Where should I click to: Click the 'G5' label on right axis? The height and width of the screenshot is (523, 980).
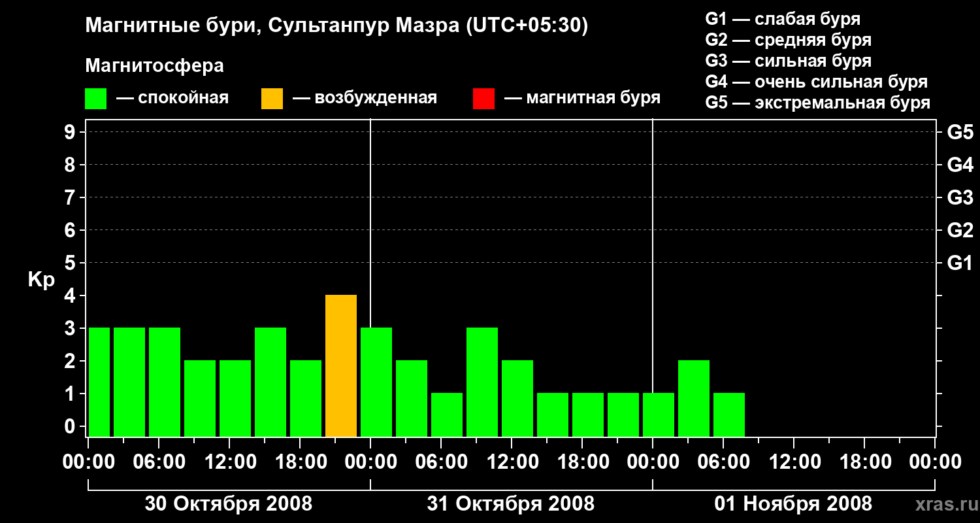click(x=960, y=132)
